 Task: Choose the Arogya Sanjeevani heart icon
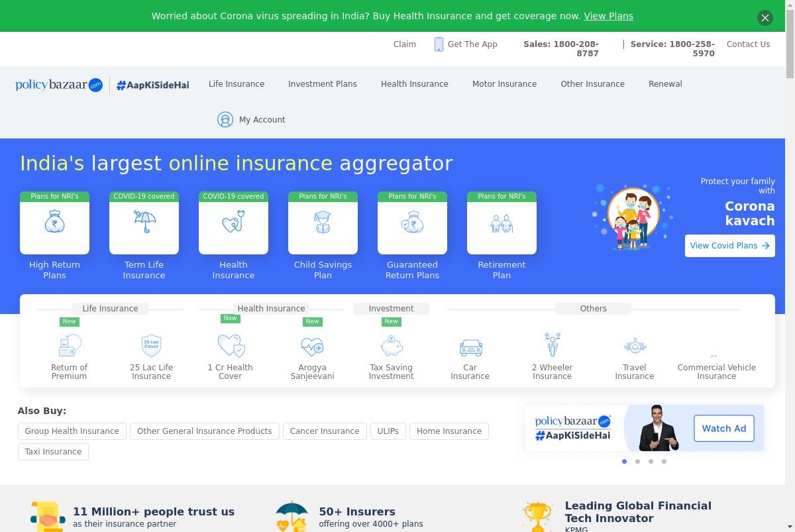point(312,346)
